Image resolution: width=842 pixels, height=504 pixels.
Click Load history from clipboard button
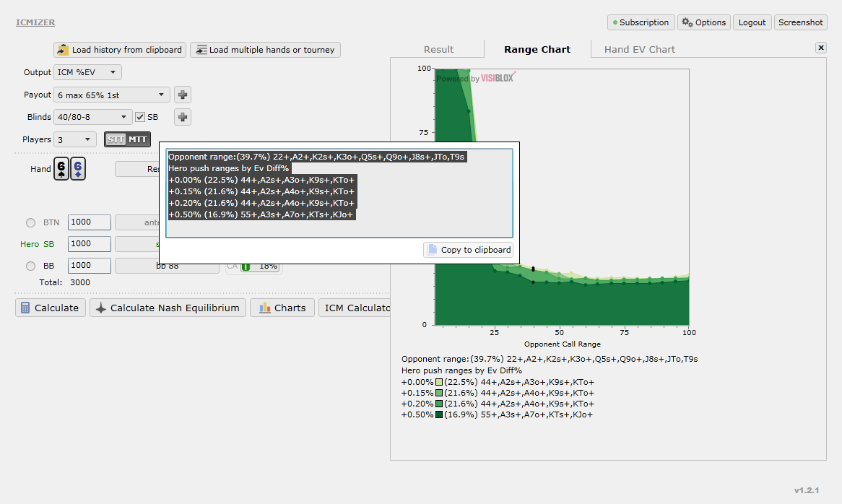pyautogui.click(x=120, y=50)
